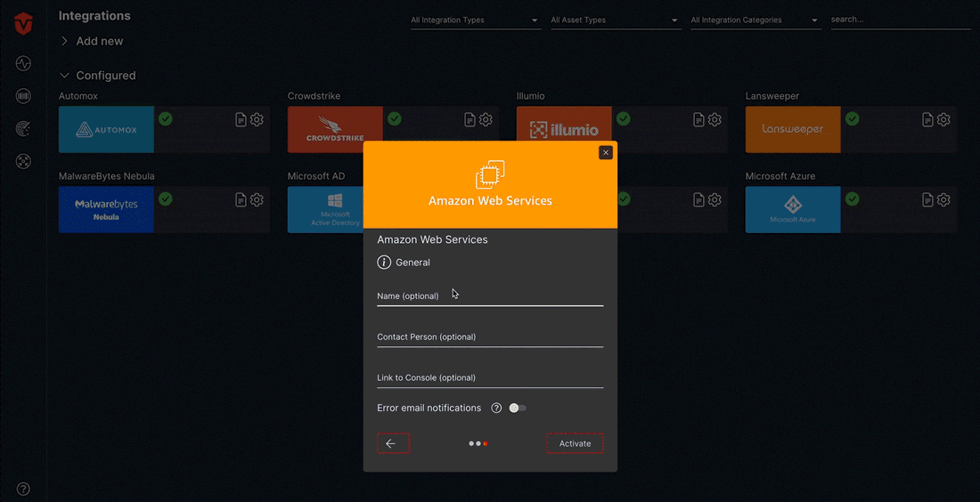Open the barcode assets icon in sidebar
The image size is (980, 502).
[x=23, y=96]
